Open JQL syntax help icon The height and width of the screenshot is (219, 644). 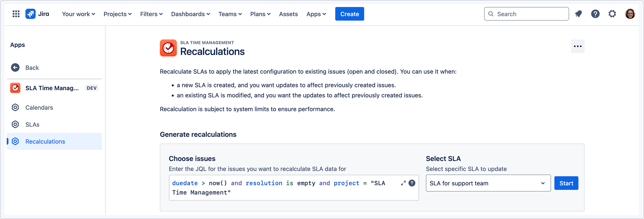(412, 183)
